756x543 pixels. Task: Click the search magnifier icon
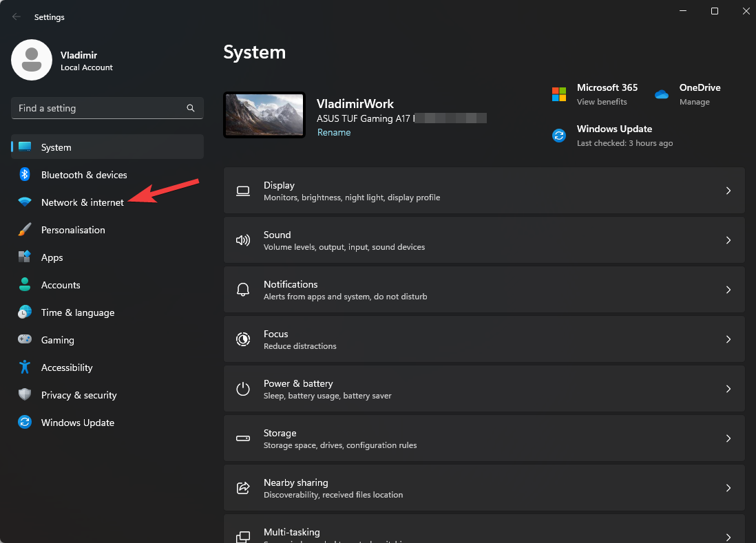(x=191, y=108)
